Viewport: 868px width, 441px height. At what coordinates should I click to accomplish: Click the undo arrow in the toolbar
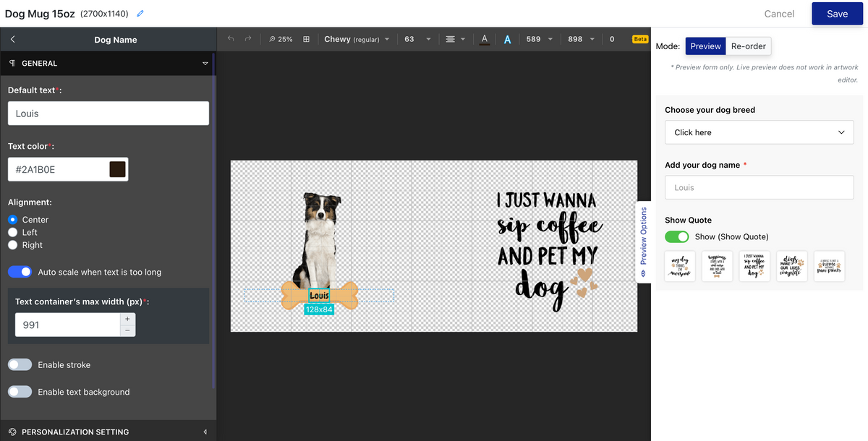(x=231, y=39)
